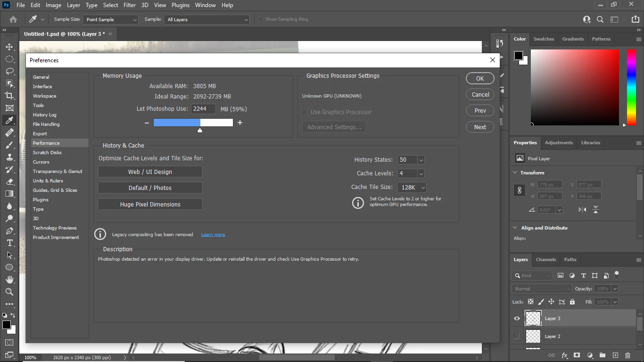This screenshot has width=644, height=362.
Task: Switch to the Channels tab
Action: click(x=546, y=260)
